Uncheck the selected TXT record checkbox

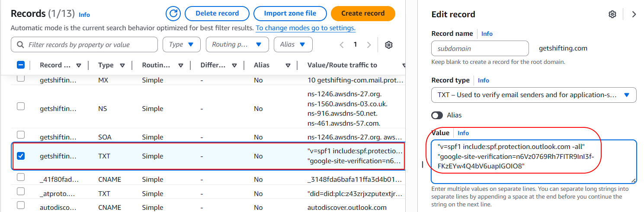pos(21,155)
